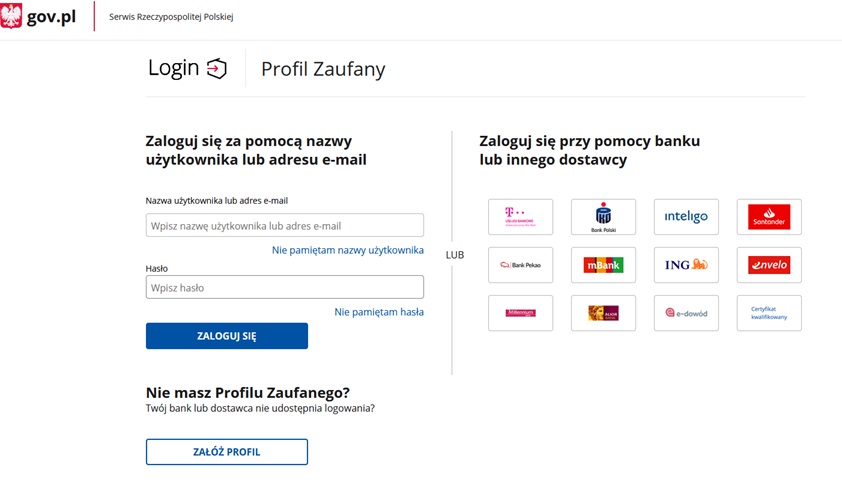Click the ZAŁÓŻ PROFIL button

(227, 452)
